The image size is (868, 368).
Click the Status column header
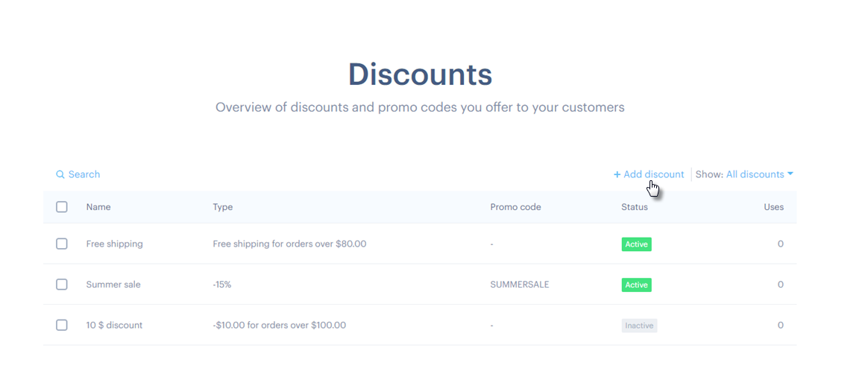tap(635, 207)
